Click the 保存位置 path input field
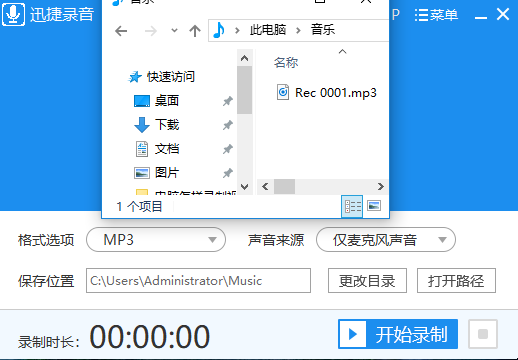This screenshot has width=518, height=360. [198, 281]
